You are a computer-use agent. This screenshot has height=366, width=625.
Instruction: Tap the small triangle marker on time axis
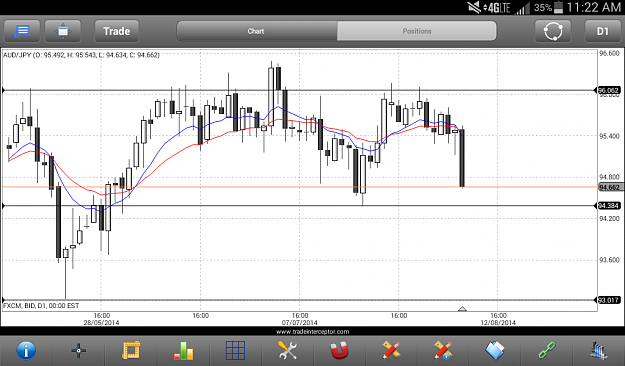pyautogui.click(x=462, y=309)
